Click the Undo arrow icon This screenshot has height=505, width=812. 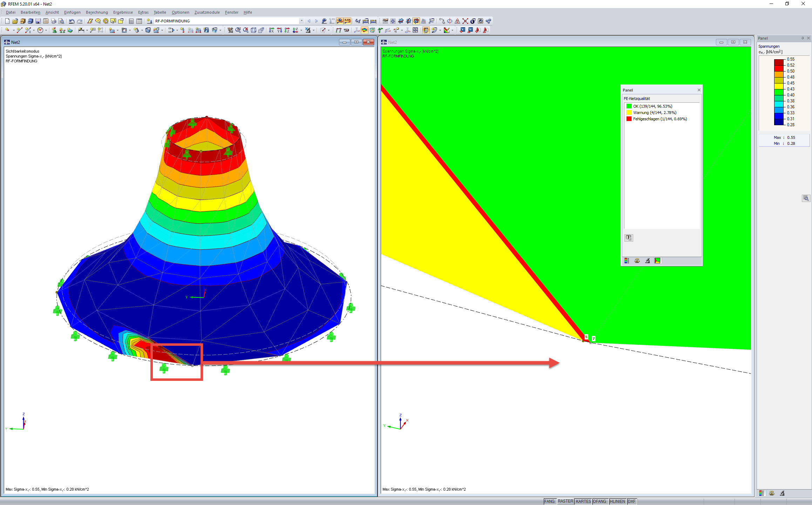pyautogui.click(x=72, y=21)
